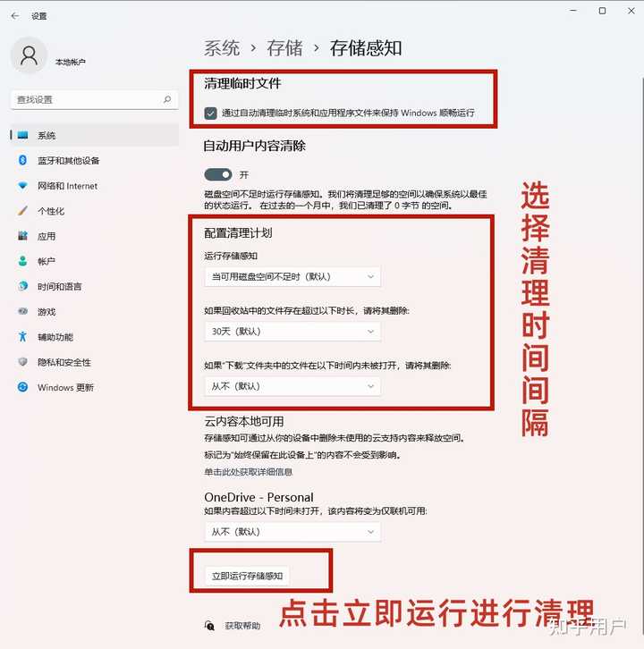Image resolution: width=644 pixels, height=649 pixels.
Task: Open 隐私和安全性 shield icon
Action: (x=22, y=362)
